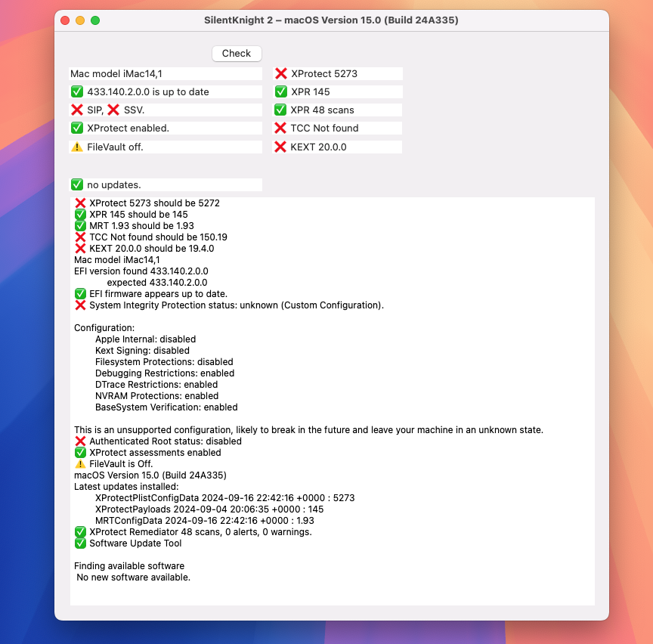Click green check beside EFI firmware appears up to date
Image resolution: width=653 pixels, height=644 pixels.
coord(80,294)
